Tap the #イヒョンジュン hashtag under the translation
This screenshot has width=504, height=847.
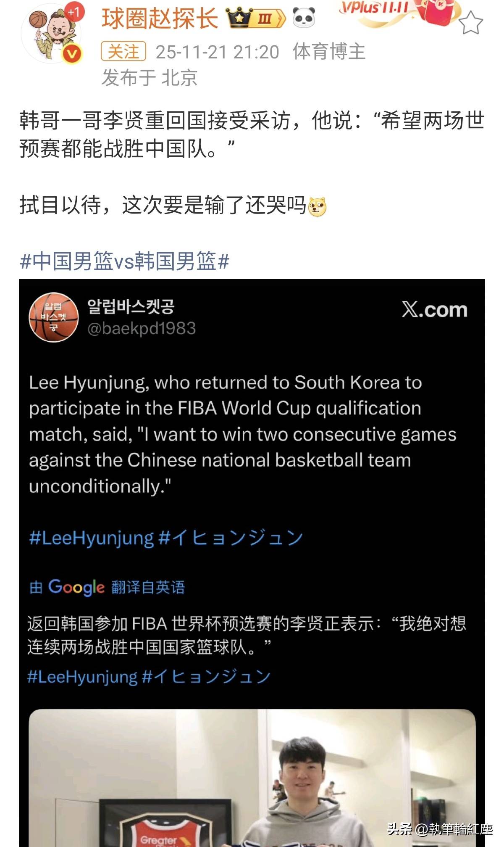pos(206,677)
